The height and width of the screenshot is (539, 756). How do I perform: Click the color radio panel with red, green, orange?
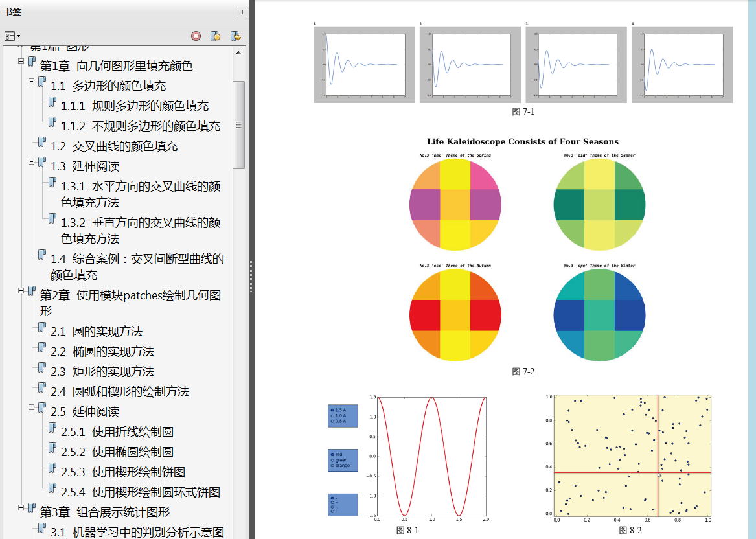[x=343, y=461]
